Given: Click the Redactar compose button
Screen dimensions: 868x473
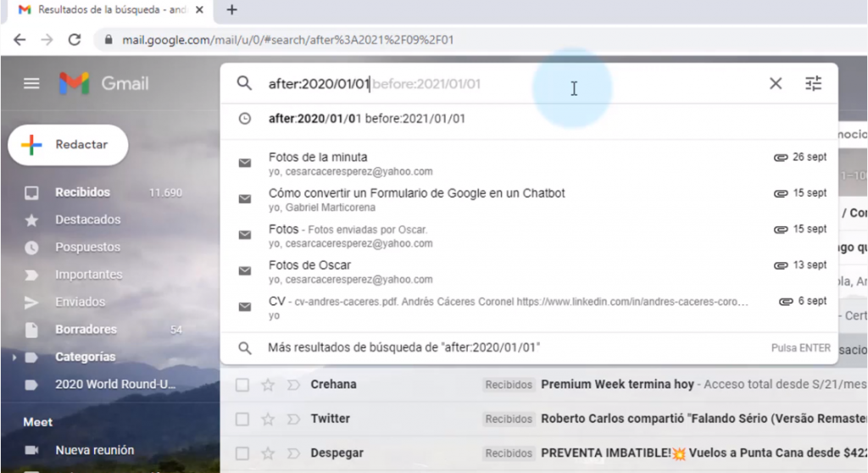Looking at the screenshot, I should (x=69, y=145).
